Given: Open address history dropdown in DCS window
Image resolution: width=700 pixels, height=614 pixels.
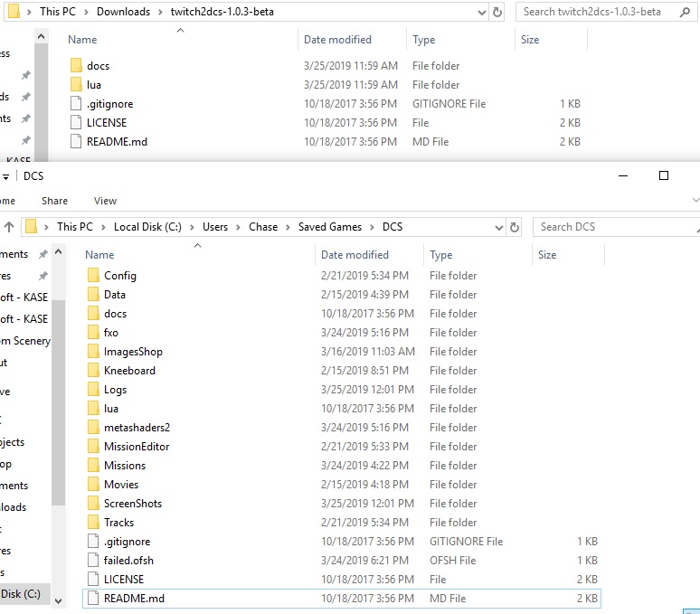Looking at the screenshot, I should coord(498,228).
